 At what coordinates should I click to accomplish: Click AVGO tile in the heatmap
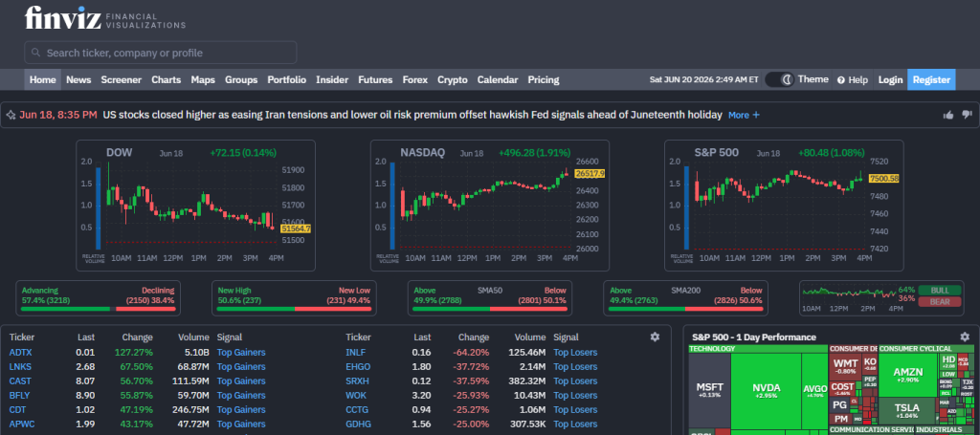tap(815, 391)
